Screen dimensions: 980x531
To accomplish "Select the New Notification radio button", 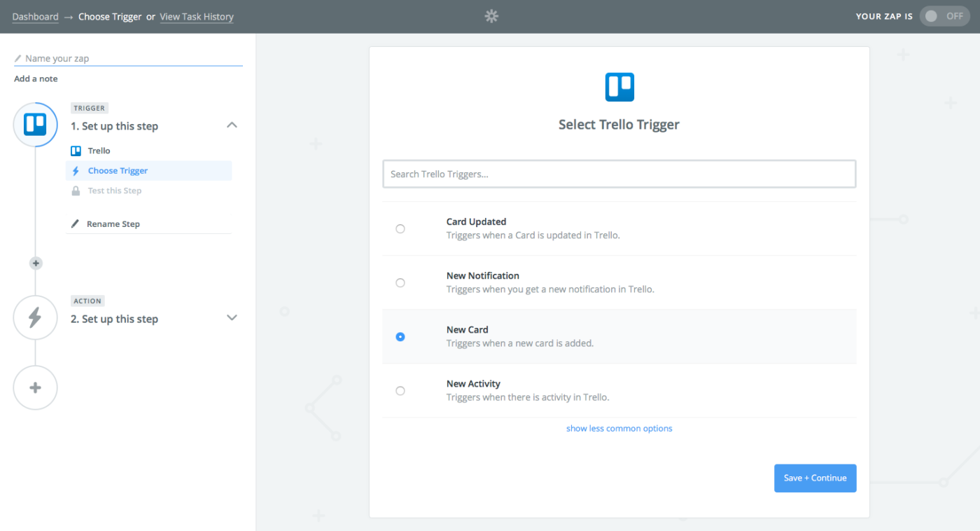I will (400, 283).
